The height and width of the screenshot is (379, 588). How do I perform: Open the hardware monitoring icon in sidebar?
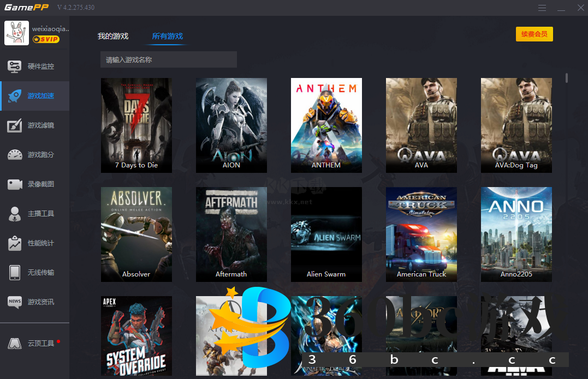pos(15,67)
